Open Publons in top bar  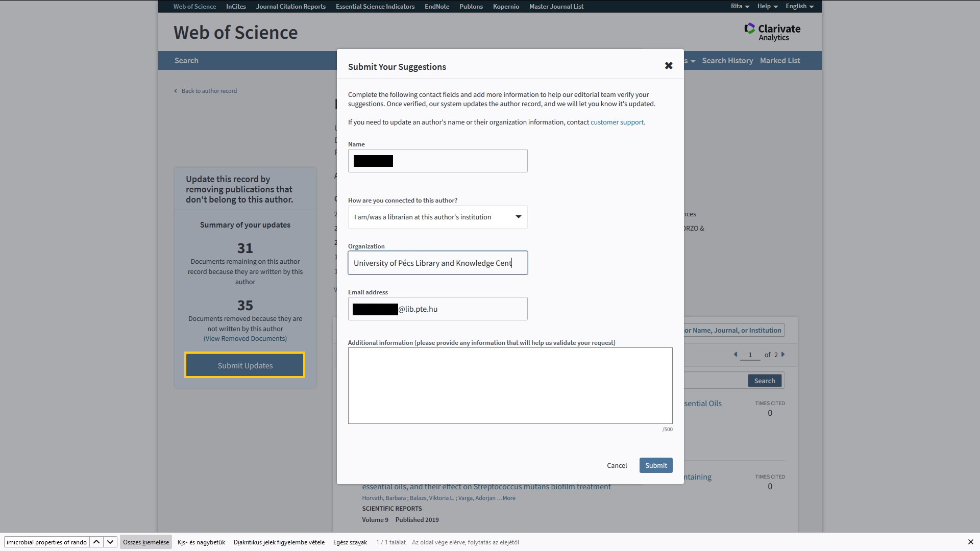point(471,6)
